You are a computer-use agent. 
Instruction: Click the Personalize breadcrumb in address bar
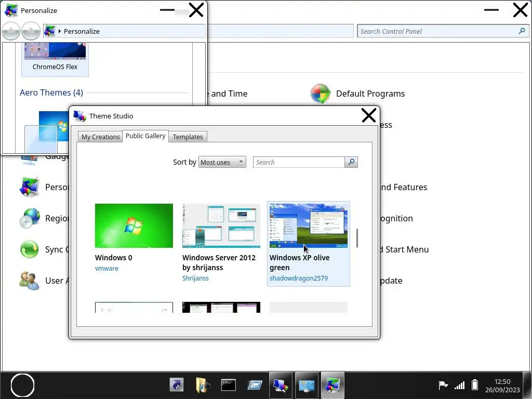tap(82, 31)
